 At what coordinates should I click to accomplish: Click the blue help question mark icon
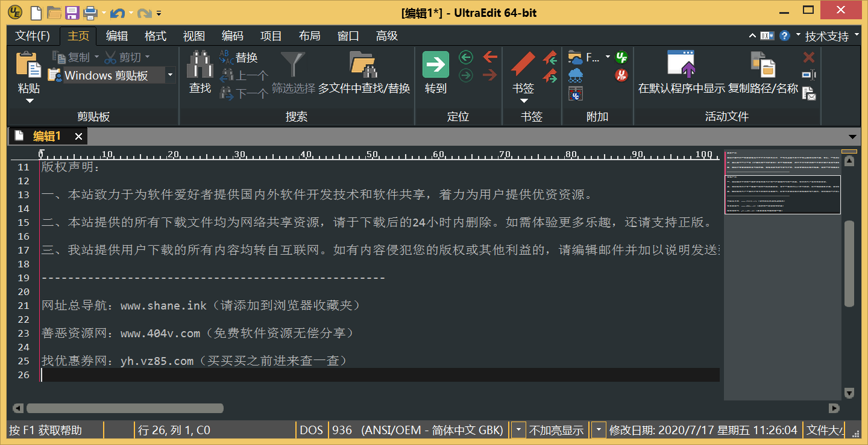pos(784,36)
